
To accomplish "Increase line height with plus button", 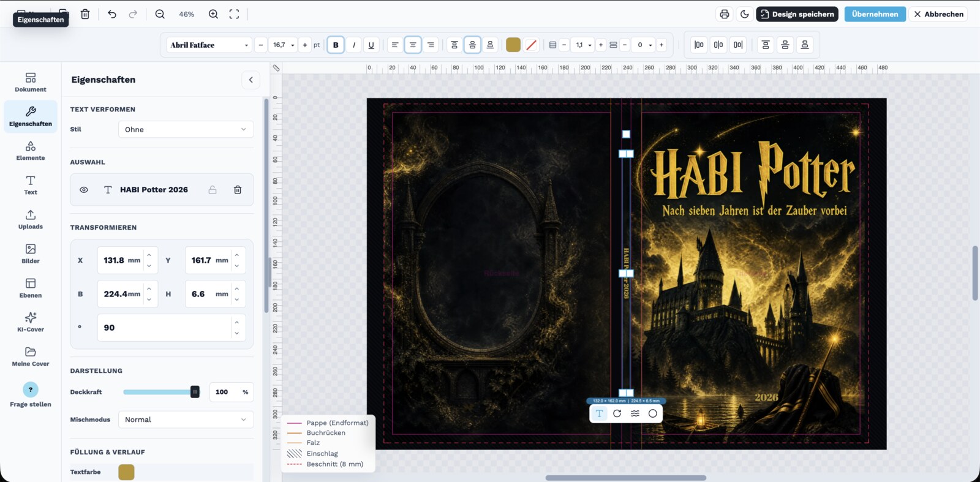I will click(601, 45).
